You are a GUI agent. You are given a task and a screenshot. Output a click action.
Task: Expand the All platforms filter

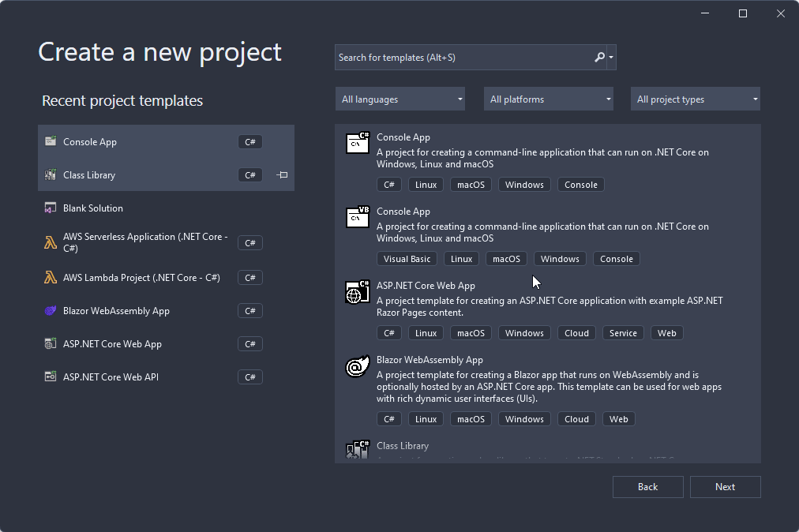tap(551, 99)
